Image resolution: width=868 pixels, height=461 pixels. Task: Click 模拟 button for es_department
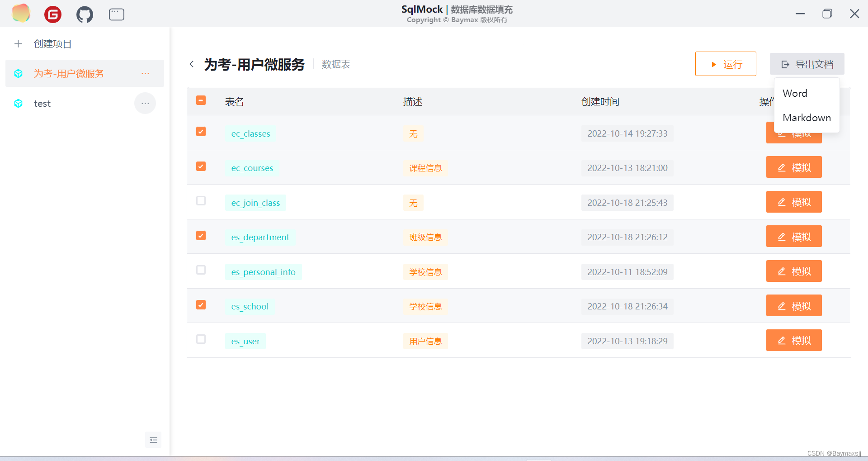click(x=794, y=237)
